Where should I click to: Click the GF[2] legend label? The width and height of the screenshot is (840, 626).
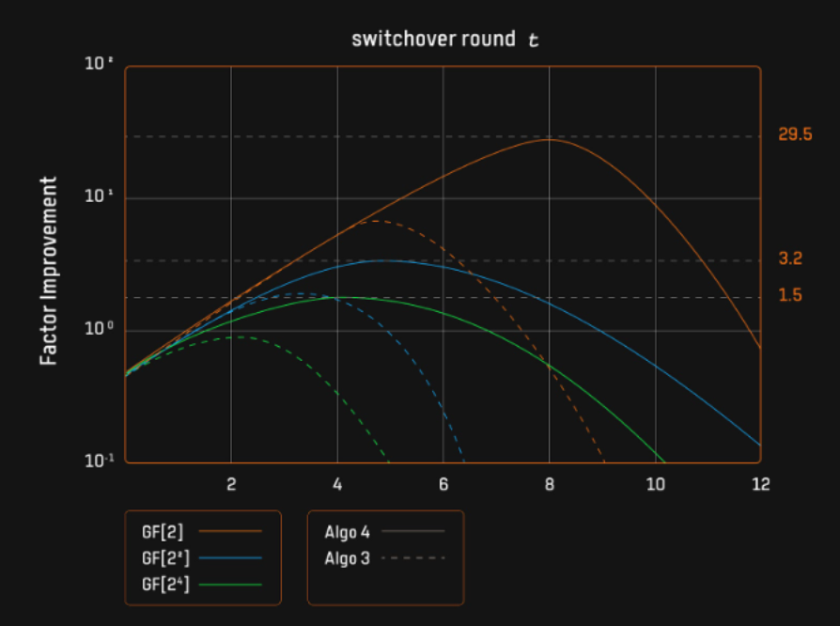click(157, 531)
